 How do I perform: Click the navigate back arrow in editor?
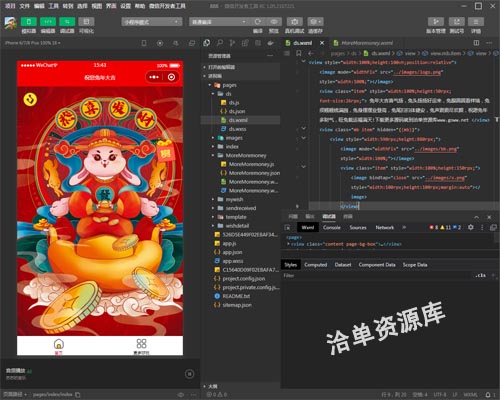click(311, 53)
